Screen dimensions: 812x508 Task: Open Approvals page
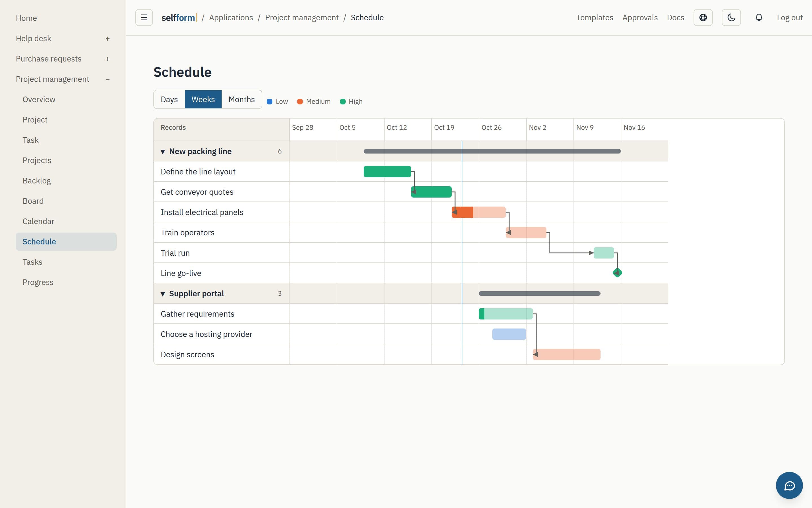point(640,17)
